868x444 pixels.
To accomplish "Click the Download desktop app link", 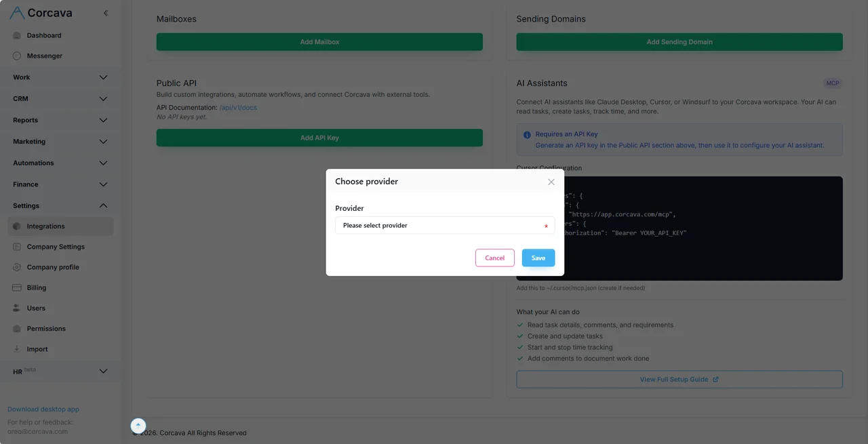I will pyautogui.click(x=43, y=409).
